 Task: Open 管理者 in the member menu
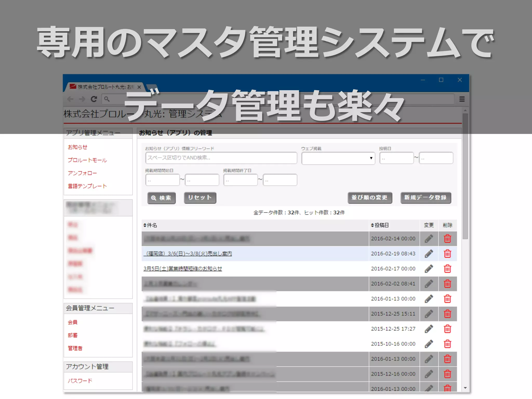(x=75, y=348)
